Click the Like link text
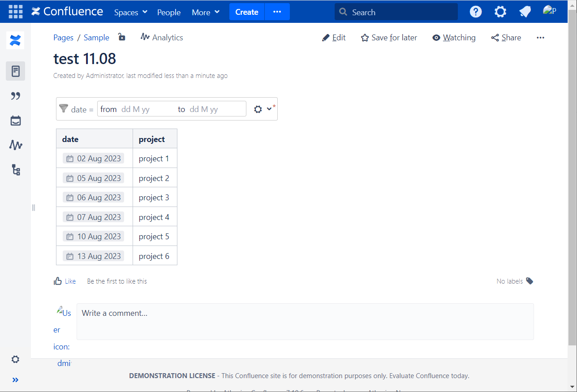This screenshot has width=577, height=392. 70,281
